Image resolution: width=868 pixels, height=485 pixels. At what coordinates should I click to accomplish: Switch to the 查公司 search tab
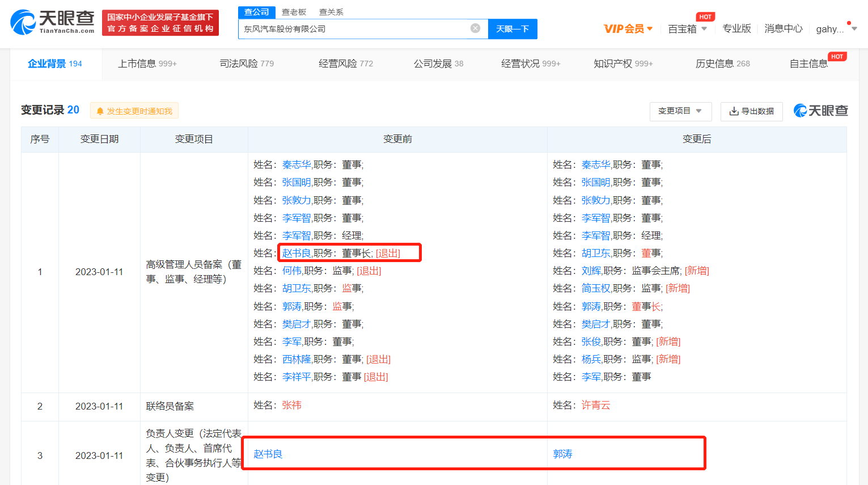tap(256, 12)
